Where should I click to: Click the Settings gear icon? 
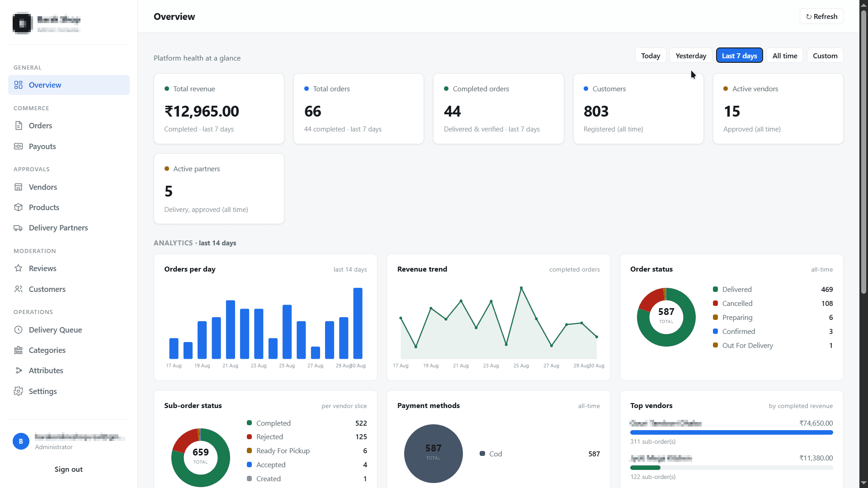pyautogui.click(x=19, y=391)
